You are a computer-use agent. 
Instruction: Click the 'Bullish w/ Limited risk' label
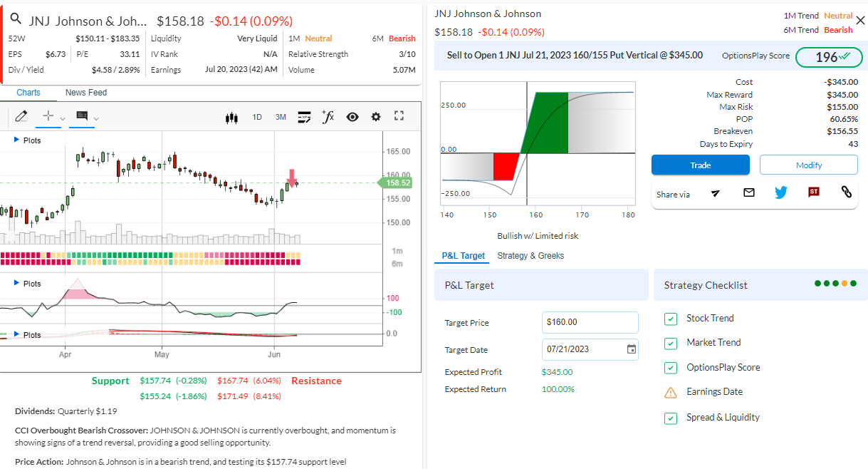(x=538, y=236)
